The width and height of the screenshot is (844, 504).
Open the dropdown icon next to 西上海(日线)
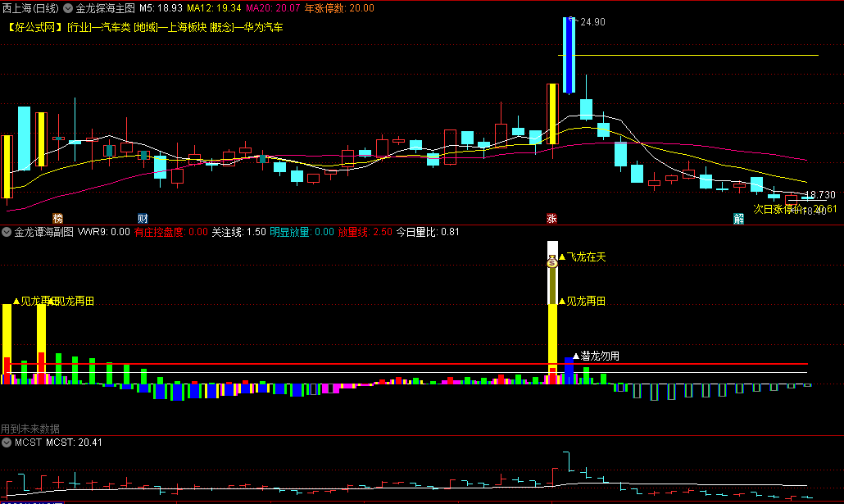coord(68,9)
